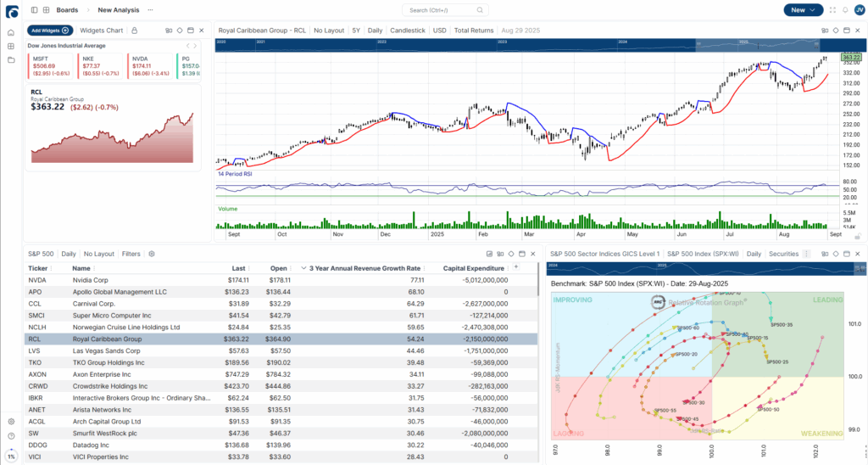Image resolution: width=868 pixels, height=465 pixels.
Task: Click the search input field
Action: pos(444,10)
